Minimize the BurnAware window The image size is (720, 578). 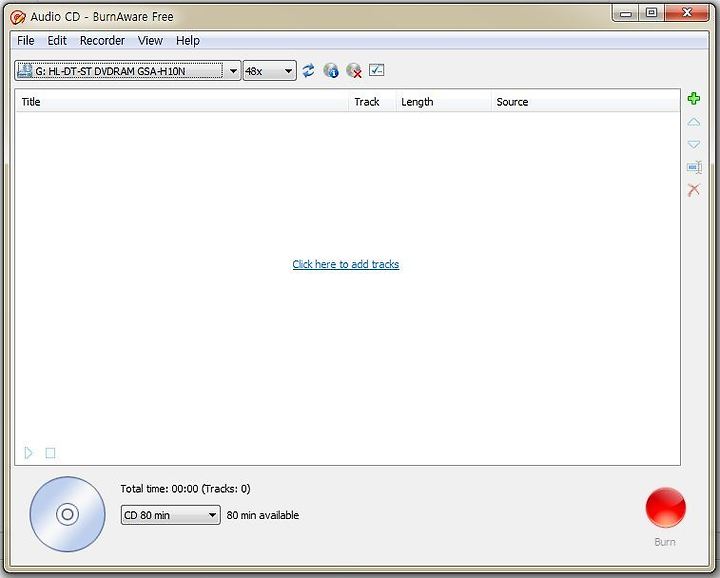625,13
